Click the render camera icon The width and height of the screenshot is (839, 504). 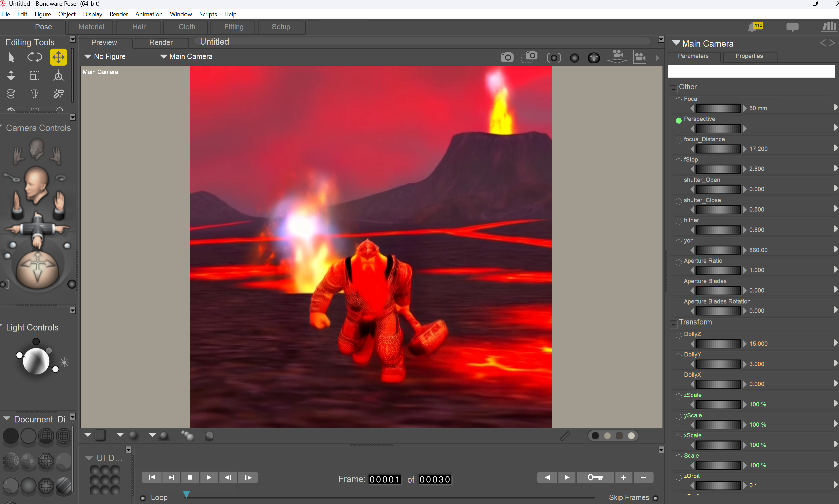coord(507,57)
